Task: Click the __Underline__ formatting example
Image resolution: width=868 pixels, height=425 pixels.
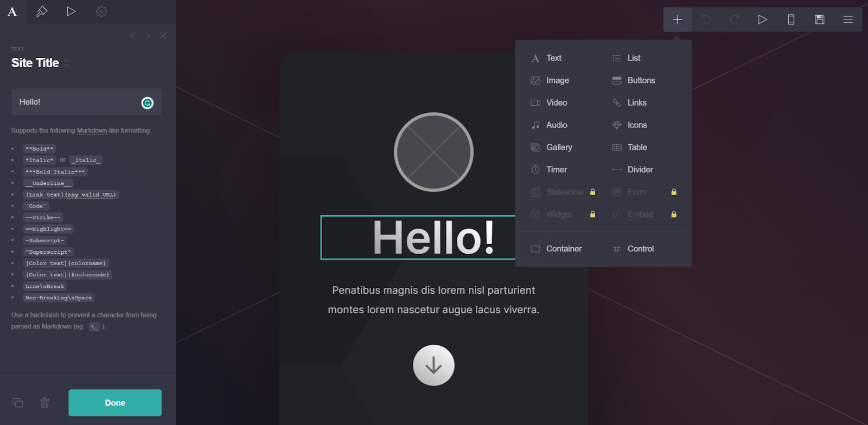Action: point(48,183)
